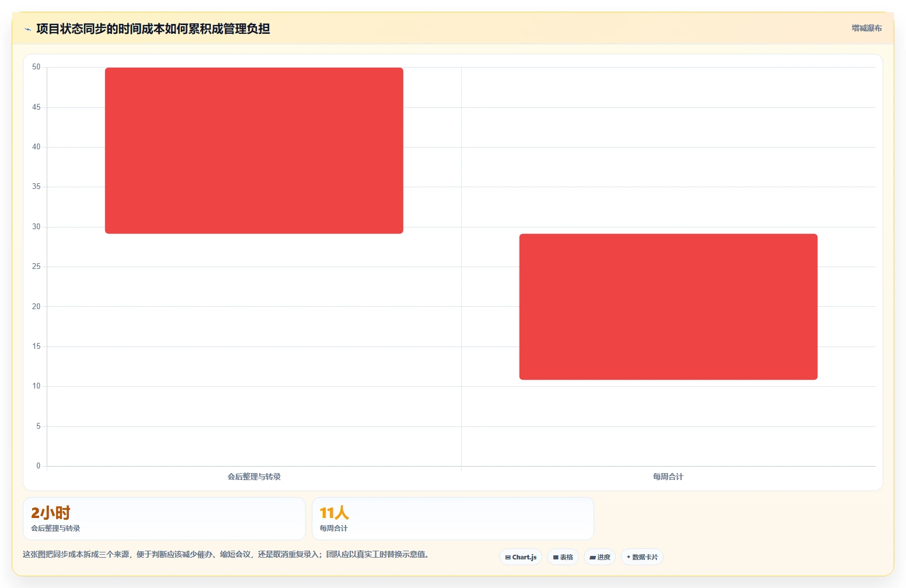Click the 2小时 stat card

pyautogui.click(x=164, y=519)
